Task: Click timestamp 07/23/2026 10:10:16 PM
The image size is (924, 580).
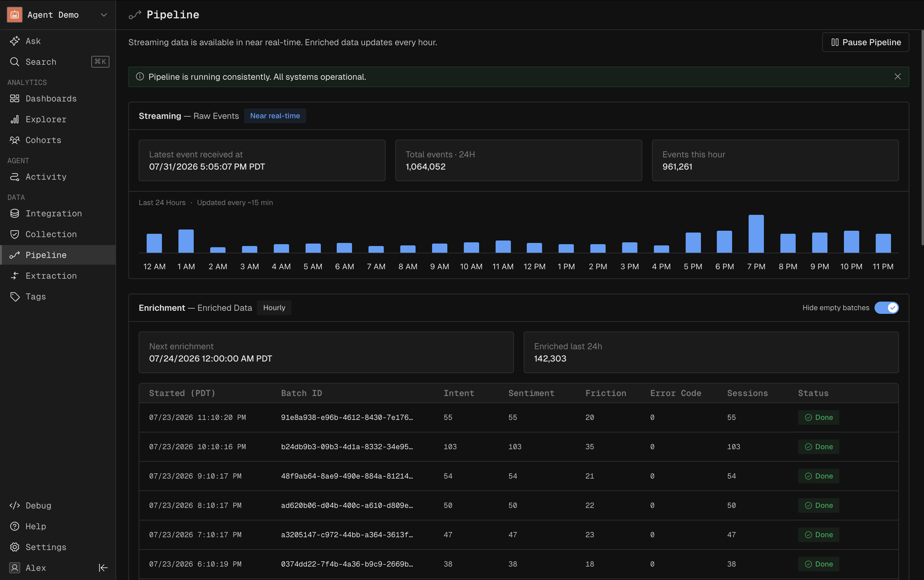Action: (x=197, y=446)
